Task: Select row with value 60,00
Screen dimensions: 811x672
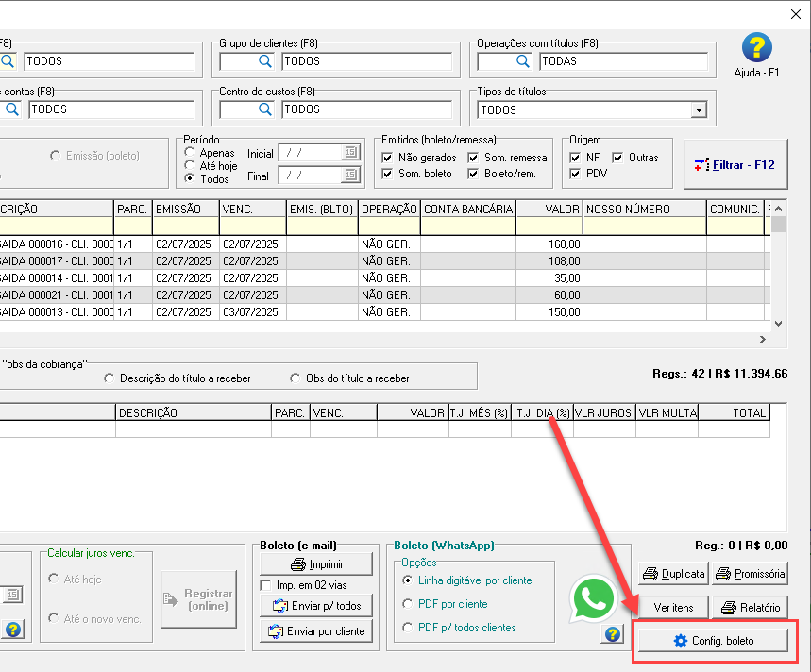Action: pos(385,295)
